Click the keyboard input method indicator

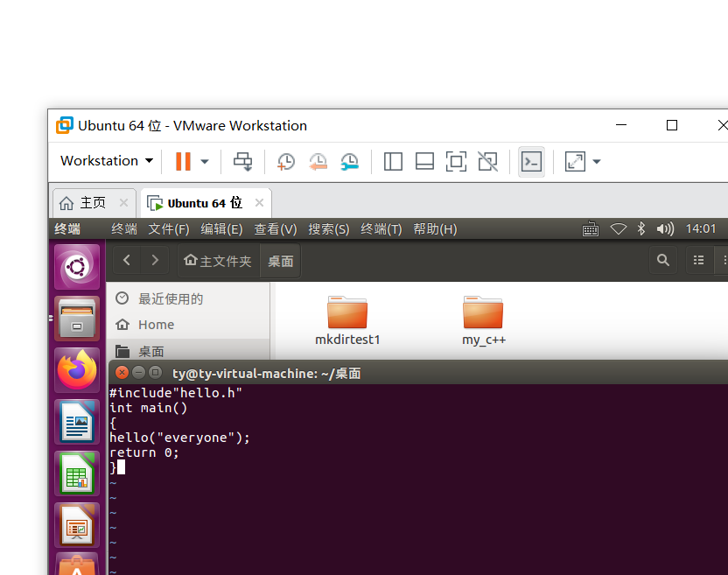[590, 229]
